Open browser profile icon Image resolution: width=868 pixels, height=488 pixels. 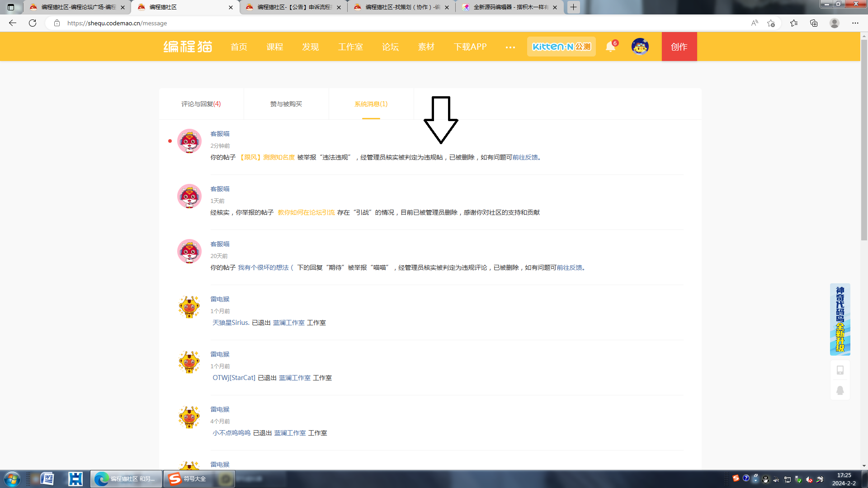click(835, 23)
